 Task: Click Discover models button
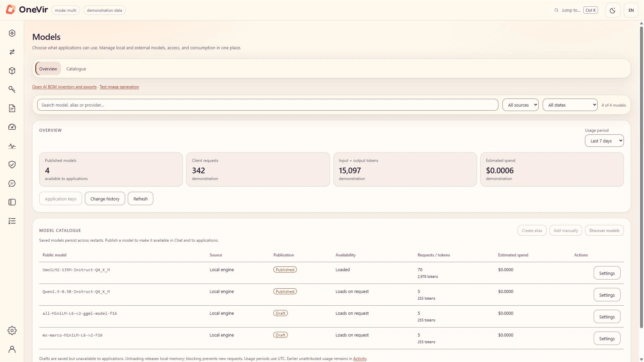click(x=604, y=231)
